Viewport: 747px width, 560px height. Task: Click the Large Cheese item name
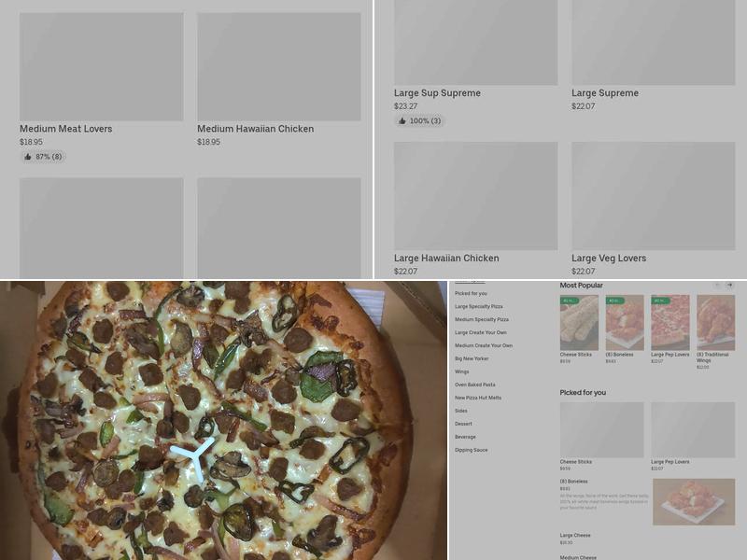575,535
